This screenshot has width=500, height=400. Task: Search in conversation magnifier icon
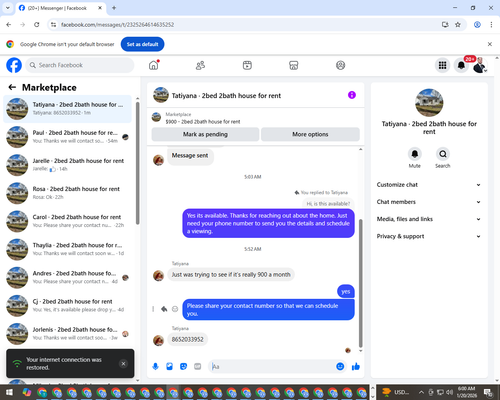click(443, 154)
